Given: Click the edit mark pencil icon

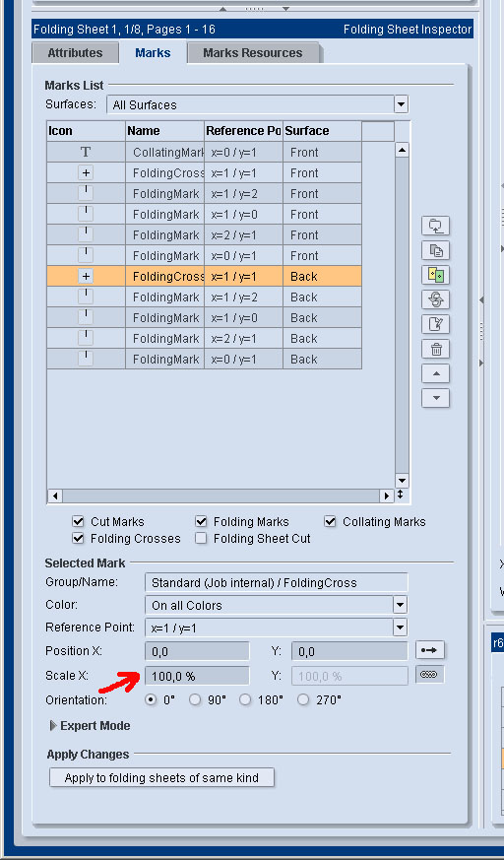Looking at the screenshot, I should pyautogui.click(x=435, y=324).
